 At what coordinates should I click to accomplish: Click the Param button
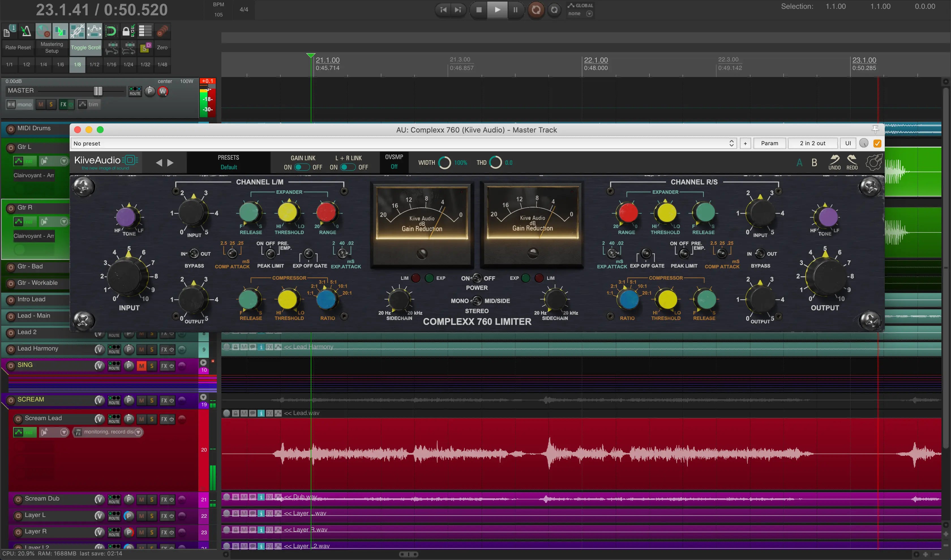[x=770, y=143]
